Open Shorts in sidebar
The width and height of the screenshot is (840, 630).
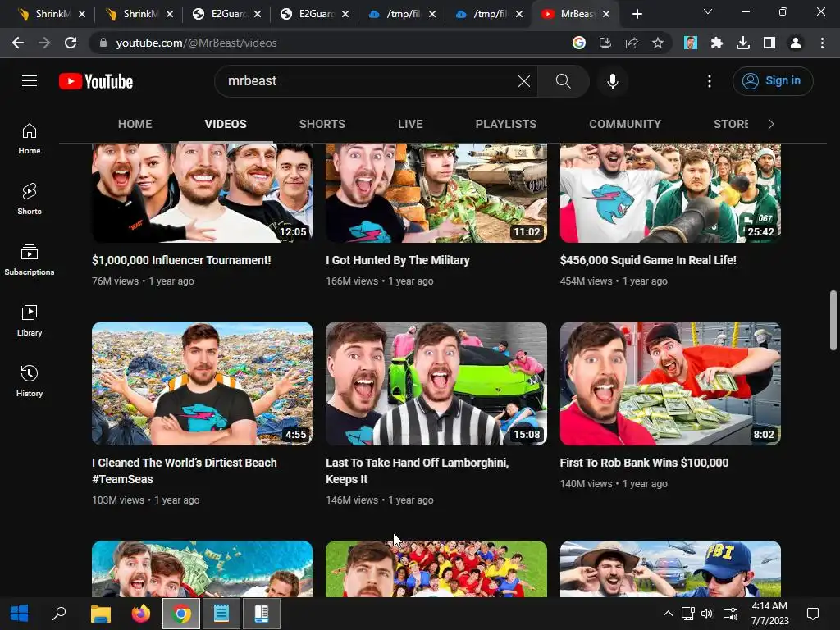[x=30, y=199]
